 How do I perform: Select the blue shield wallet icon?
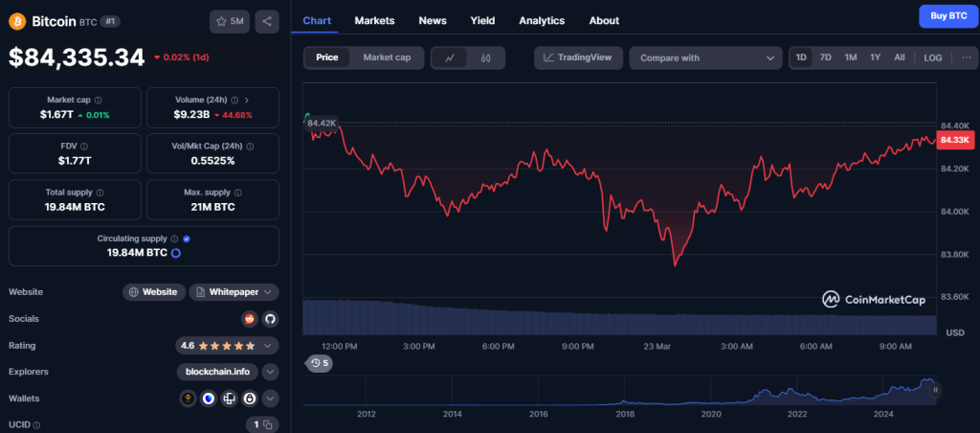point(208,398)
